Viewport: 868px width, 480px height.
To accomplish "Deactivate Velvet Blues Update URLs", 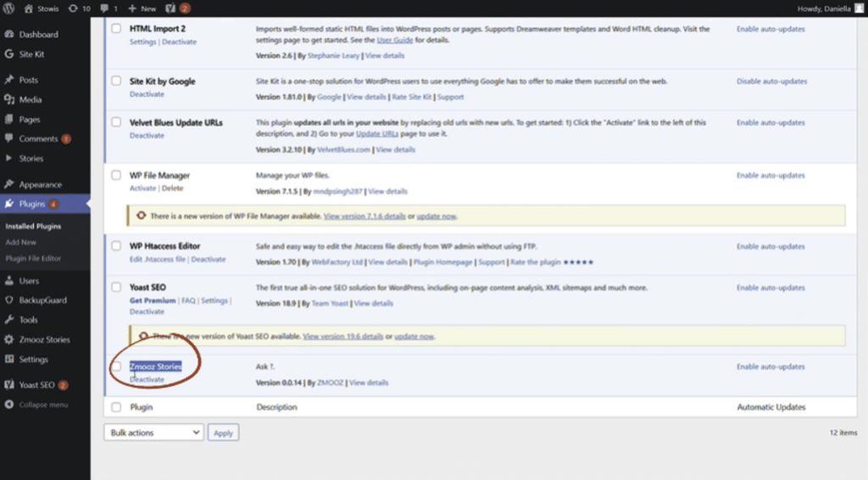I will [147, 136].
